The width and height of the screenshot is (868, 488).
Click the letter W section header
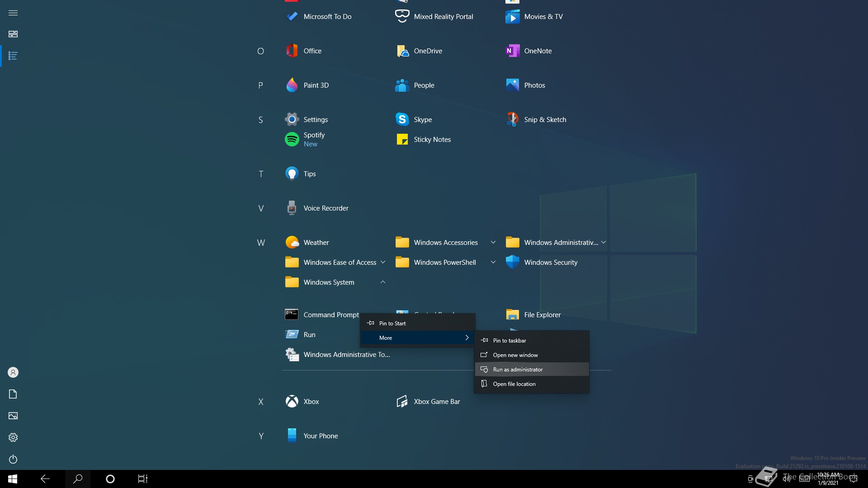261,243
